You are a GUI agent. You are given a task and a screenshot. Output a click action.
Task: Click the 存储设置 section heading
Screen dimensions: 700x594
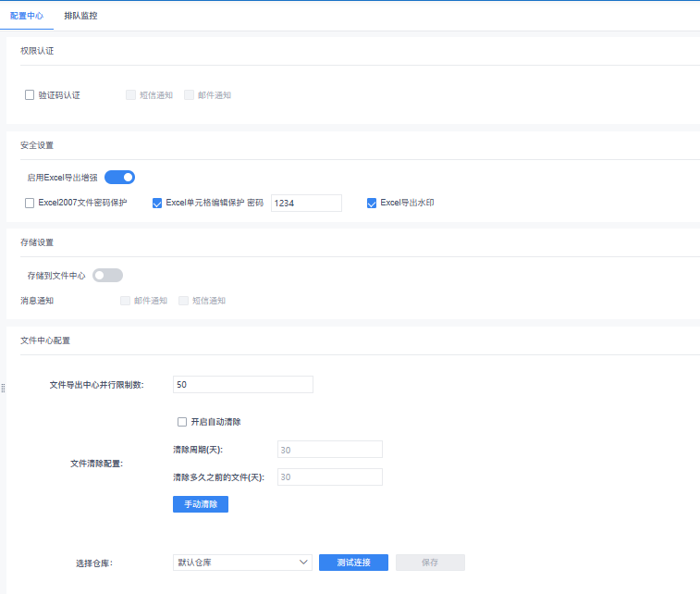point(37,242)
